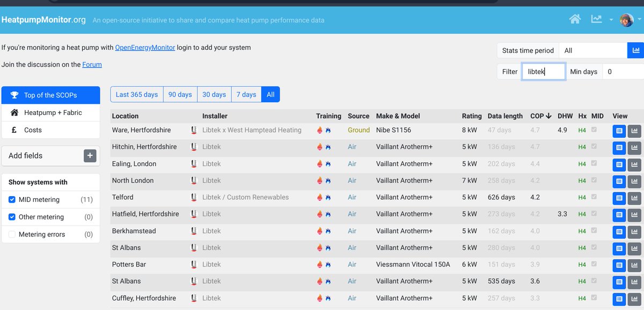The height and width of the screenshot is (310, 644).
Task: Toggle MID checkbox in Telford row
Action: click(594, 197)
